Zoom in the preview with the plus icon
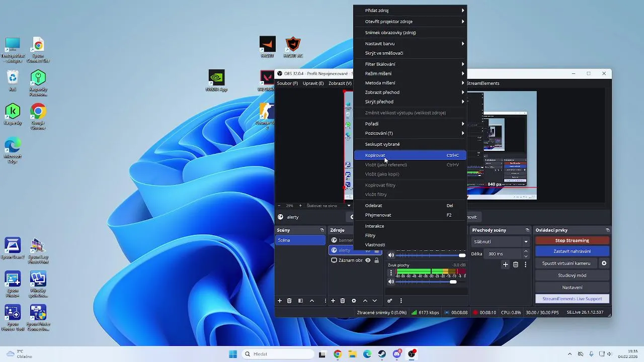The image size is (644, 362). pos(300,206)
